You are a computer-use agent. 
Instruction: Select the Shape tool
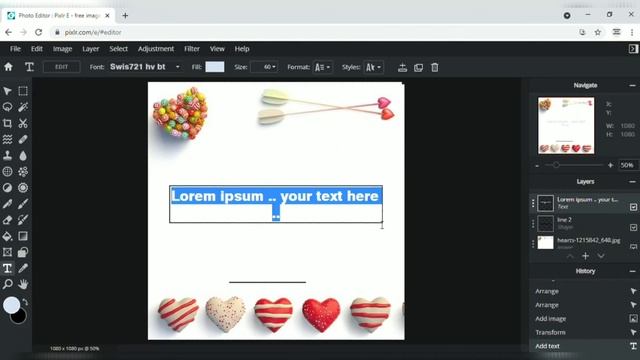pyautogui.click(x=23, y=252)
